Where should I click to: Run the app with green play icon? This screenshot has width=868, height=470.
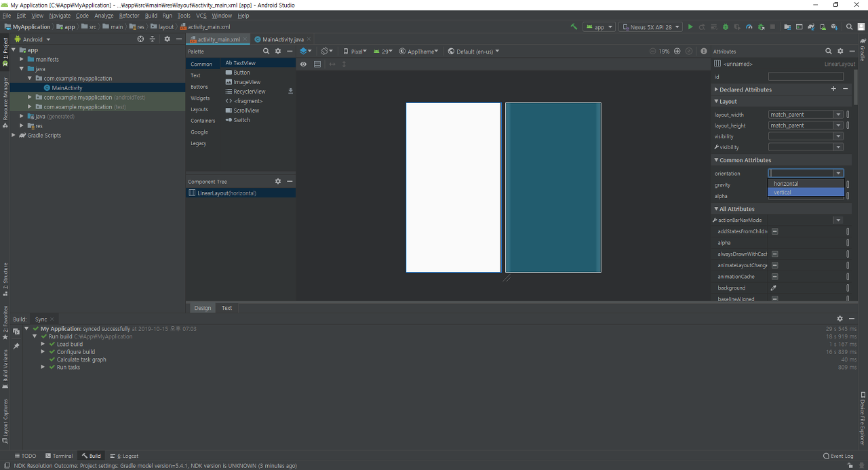[x=690, y=27]
